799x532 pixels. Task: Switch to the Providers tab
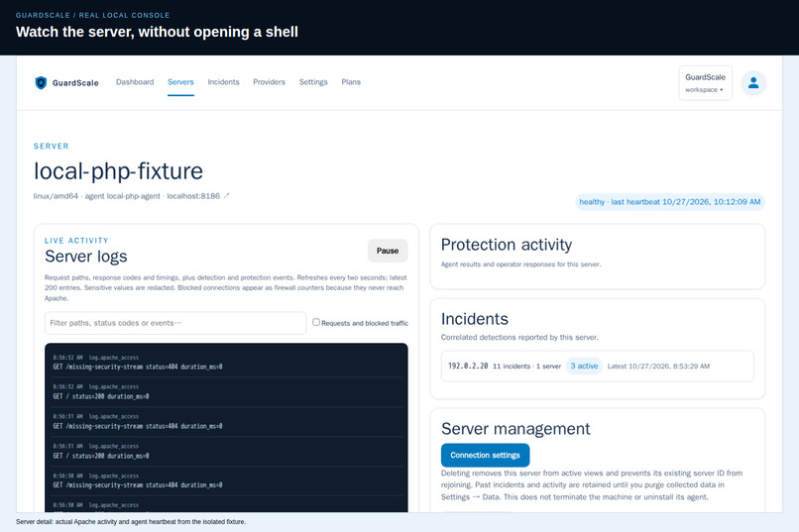pos(269,82)
